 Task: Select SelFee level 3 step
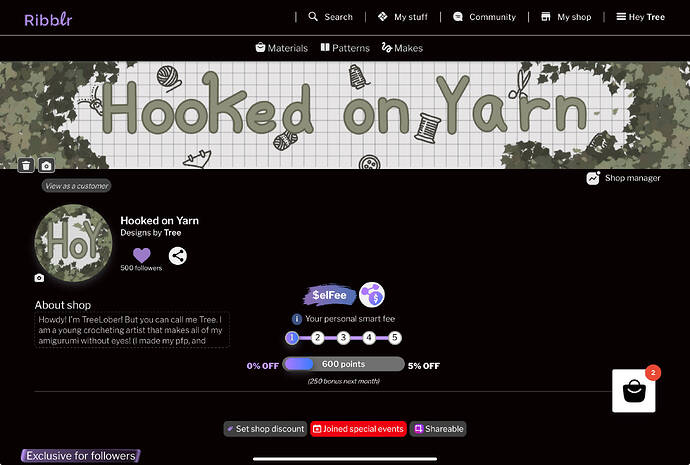343,338
